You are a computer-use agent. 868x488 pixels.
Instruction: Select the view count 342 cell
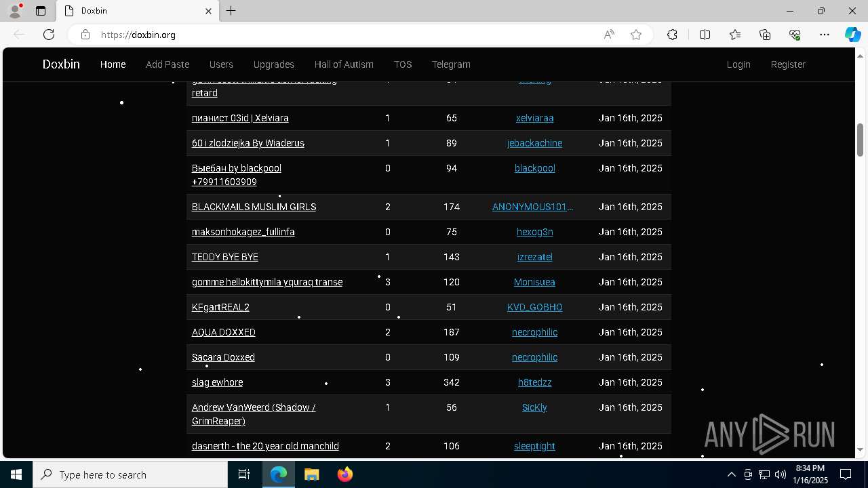tap(452, 382)
